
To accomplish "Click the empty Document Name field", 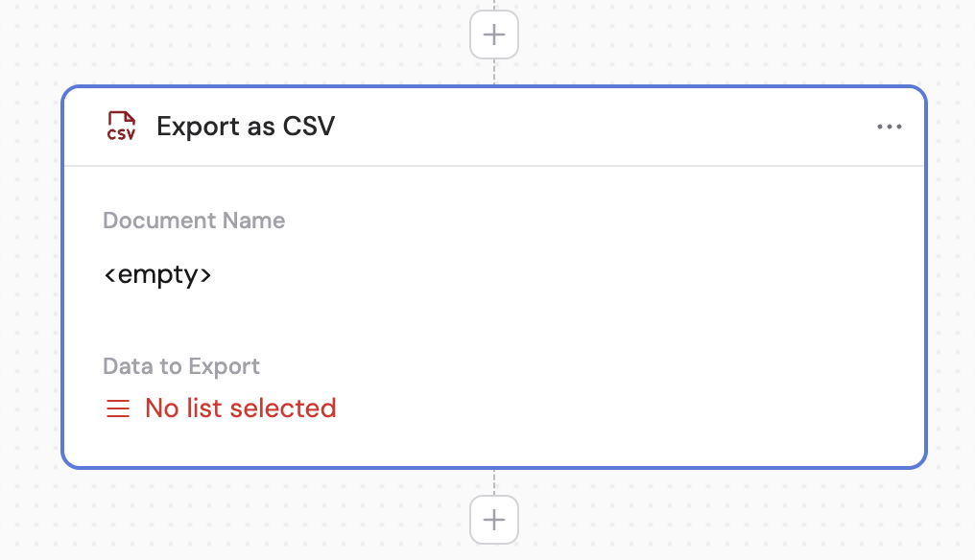I will (158, 274).
